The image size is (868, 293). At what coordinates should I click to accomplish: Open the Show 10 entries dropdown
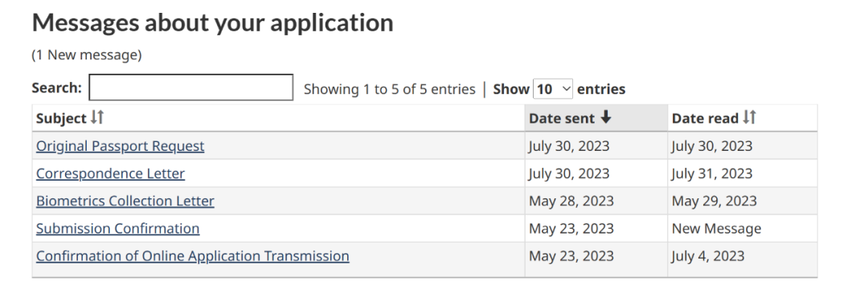pos(552,89)
